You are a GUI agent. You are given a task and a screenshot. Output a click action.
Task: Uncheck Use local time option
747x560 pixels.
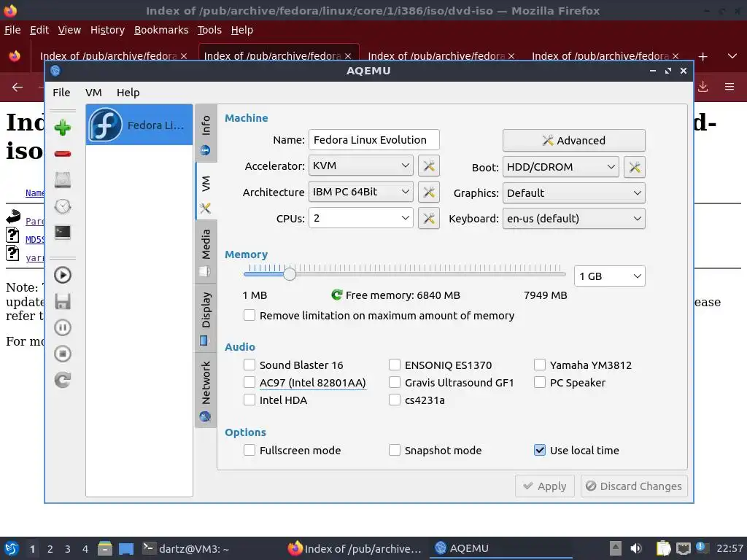(x=540, y=450)
